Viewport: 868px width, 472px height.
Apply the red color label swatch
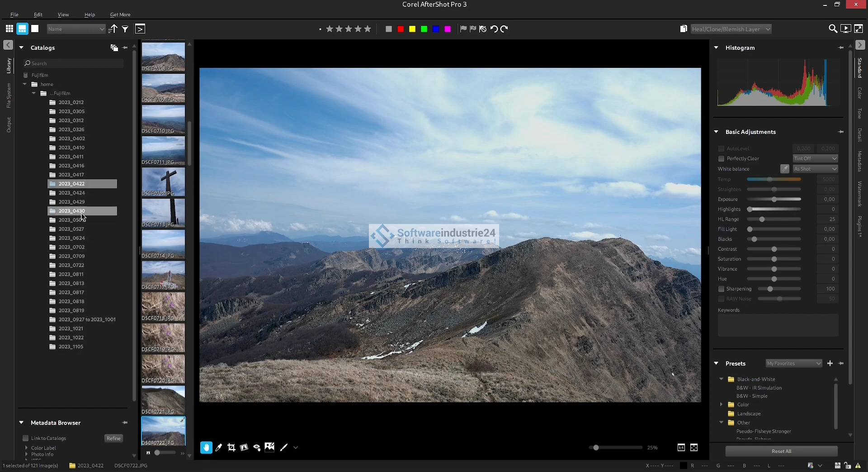tap(401, 29)
